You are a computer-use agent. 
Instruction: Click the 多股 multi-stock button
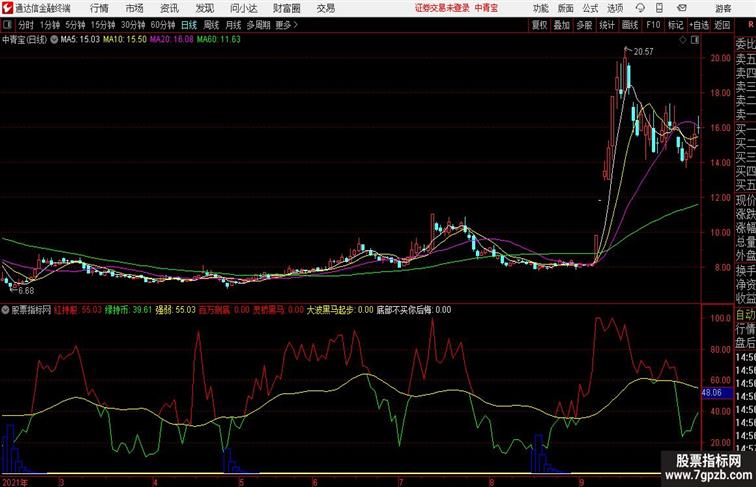[x=584, y=25]
